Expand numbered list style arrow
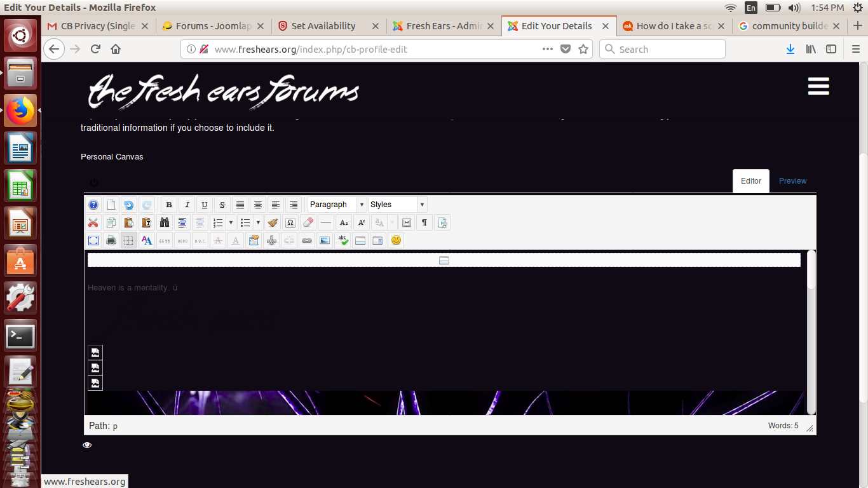This screenshot has height=488, width=868. tap(231, 222)
